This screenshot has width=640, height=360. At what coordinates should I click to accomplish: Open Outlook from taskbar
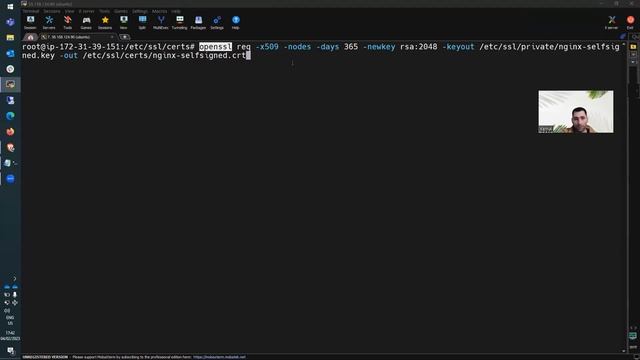[11, 53]
